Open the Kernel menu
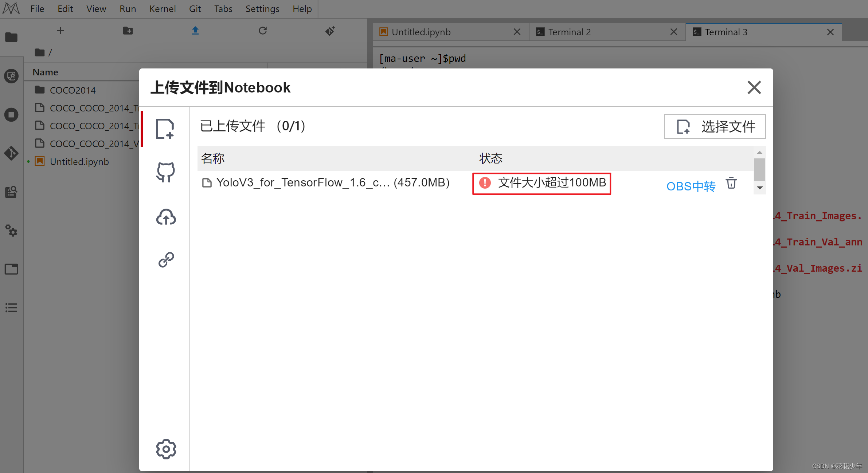868x473 pixels. pos(163,9)
